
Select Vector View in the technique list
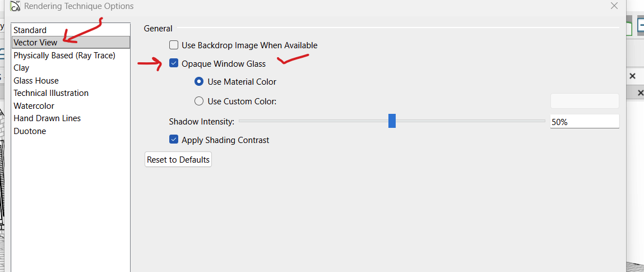click(x=35, y=43)
